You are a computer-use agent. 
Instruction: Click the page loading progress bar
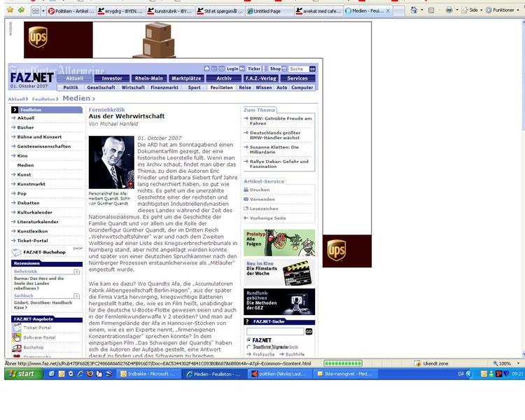click(343, 363)
